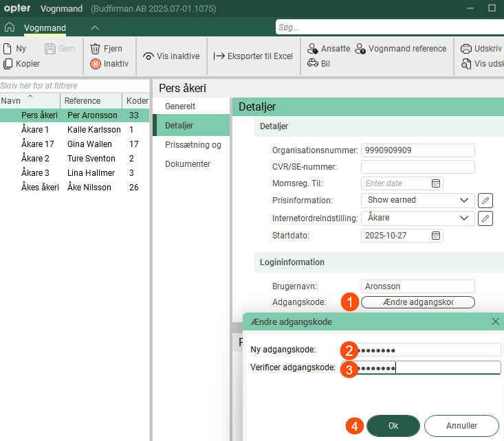Open the Bil vehicle icon
This screenshot has height=441, width=504.
[x=314, y=64]
